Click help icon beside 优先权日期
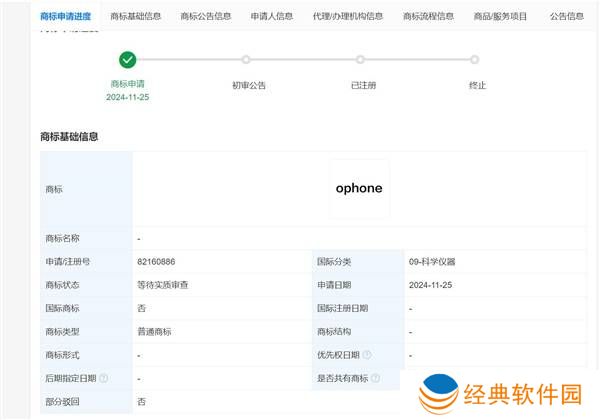This screenshot has width=600, height=420. 367,355
